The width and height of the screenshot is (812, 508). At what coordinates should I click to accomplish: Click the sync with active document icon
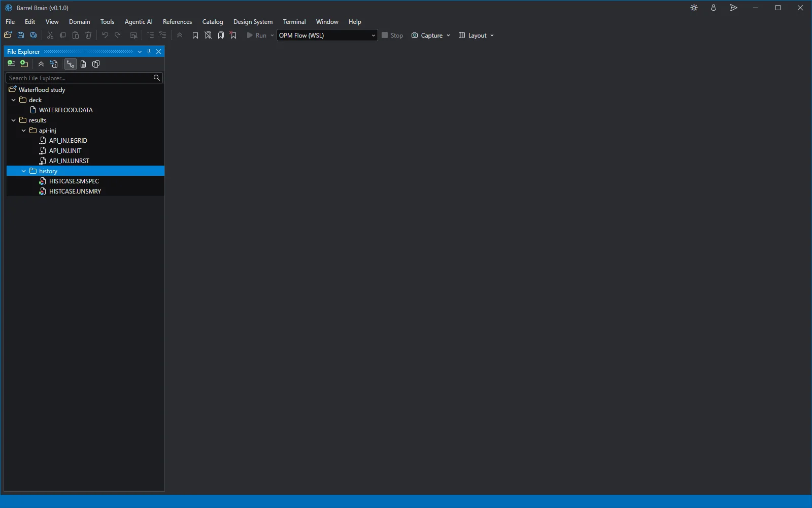(x=54, y=64)
